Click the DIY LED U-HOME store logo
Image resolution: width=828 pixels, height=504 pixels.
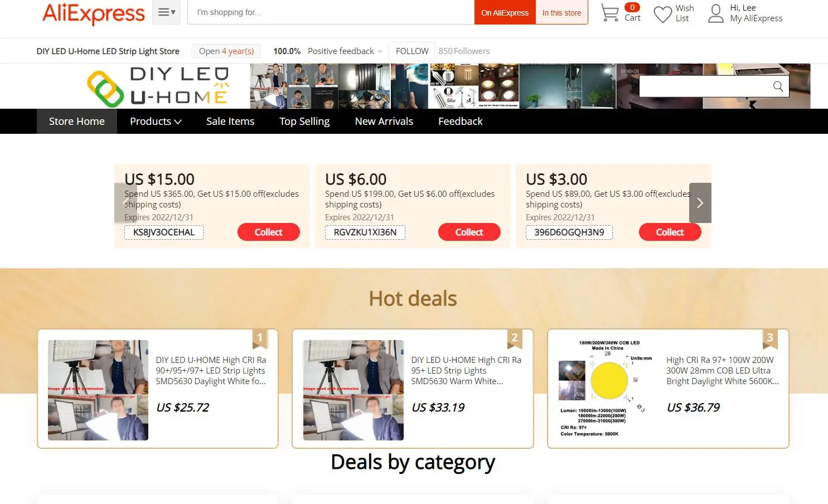point(159,86)
